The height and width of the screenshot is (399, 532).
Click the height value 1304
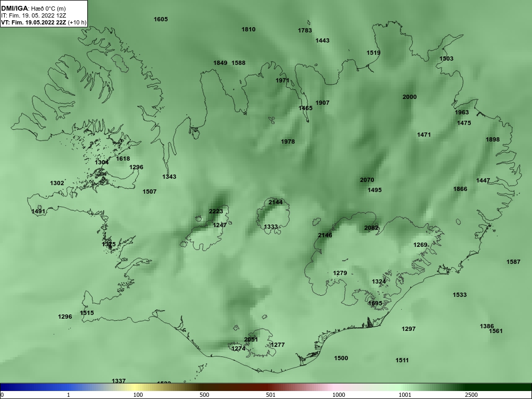coord(102,162)
